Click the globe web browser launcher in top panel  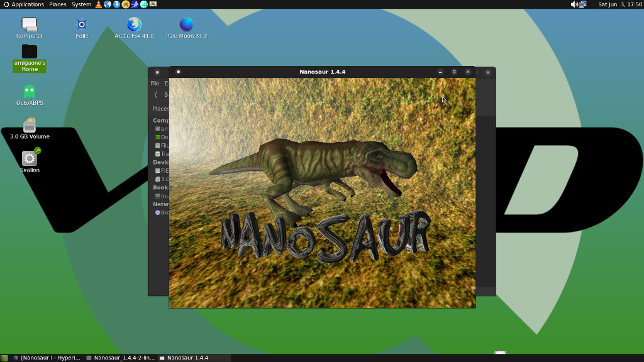click(x=108, y=4)
